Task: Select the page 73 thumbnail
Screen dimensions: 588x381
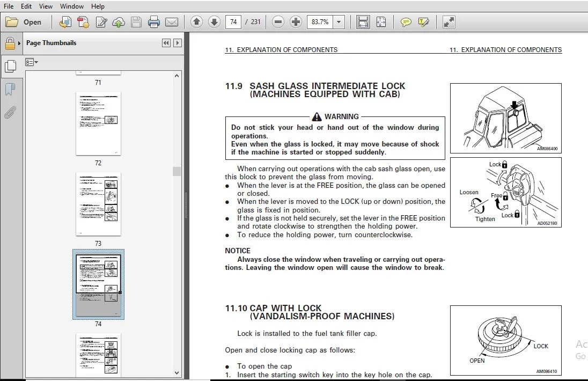Action: click(x=98, y=204)
